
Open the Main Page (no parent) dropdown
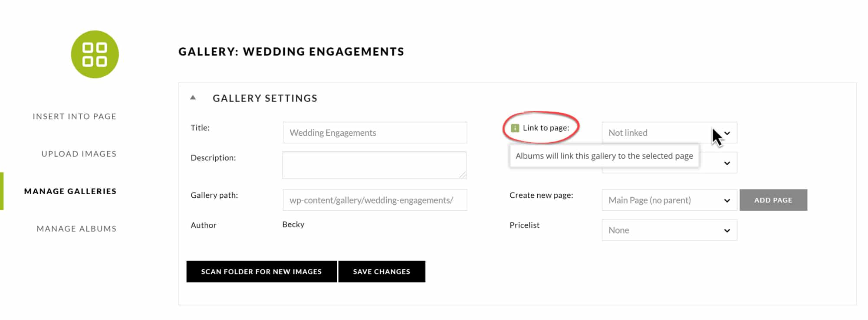point(669,200)
